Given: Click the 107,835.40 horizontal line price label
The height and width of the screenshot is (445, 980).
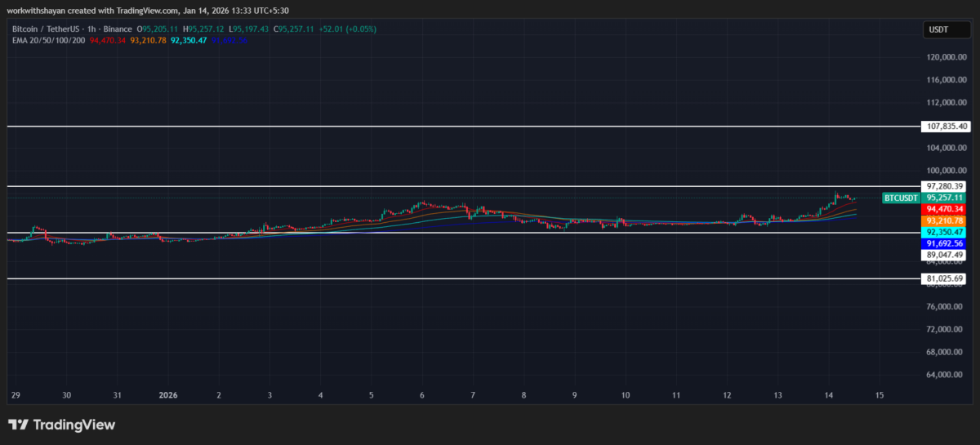Looking at the screenshot, I should point(947,127).
